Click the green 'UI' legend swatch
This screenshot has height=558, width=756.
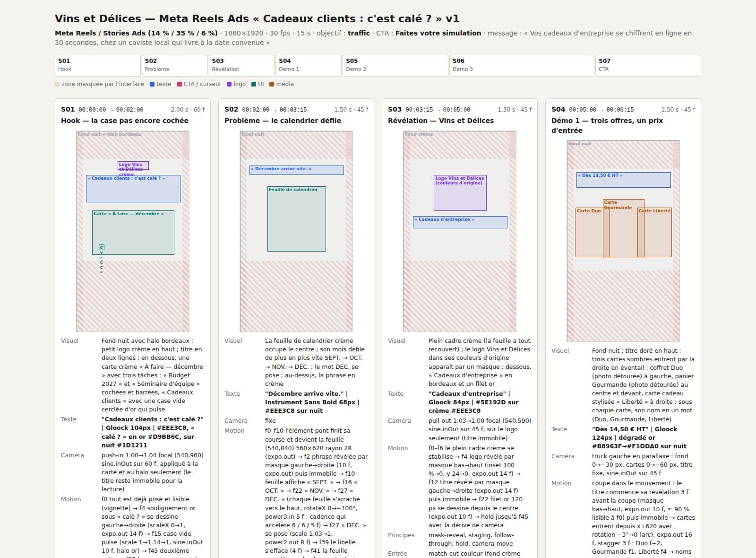pos(254,84)
